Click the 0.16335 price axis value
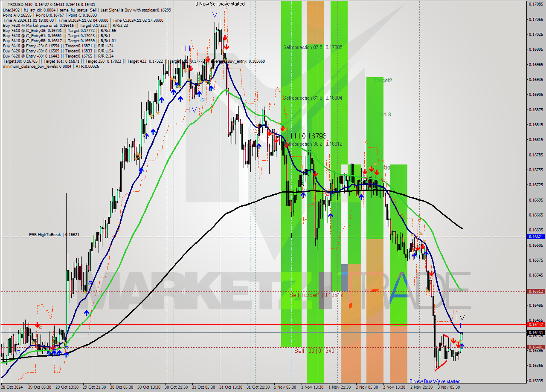 point(536,380)
